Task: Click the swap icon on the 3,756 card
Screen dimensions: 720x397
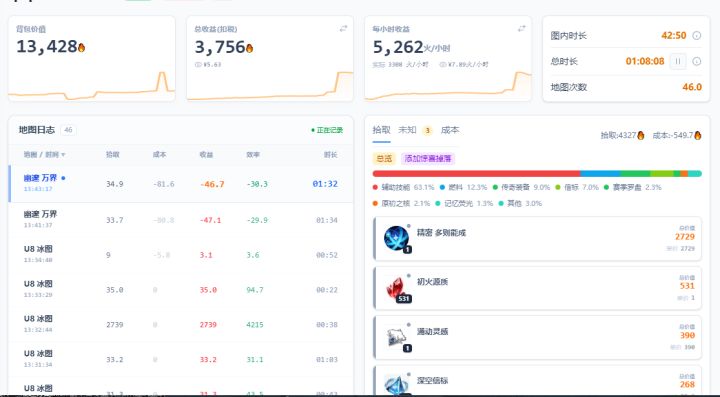Action: click(x=343, y=28)
